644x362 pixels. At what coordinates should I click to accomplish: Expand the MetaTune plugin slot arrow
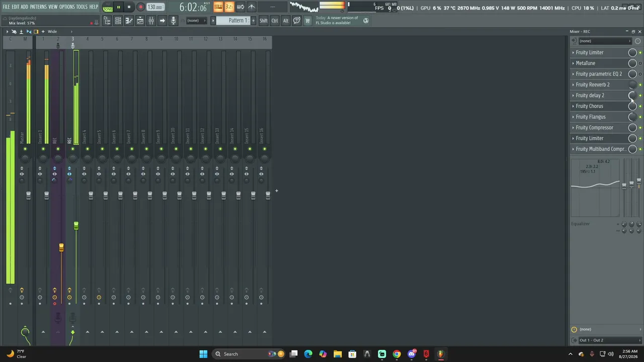coord(573,63)
